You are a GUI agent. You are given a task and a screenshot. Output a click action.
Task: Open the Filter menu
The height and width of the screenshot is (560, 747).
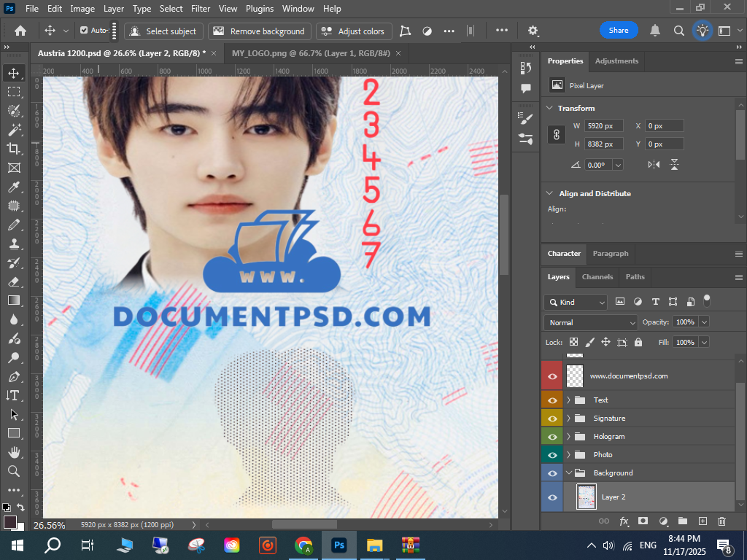(201, 9)
